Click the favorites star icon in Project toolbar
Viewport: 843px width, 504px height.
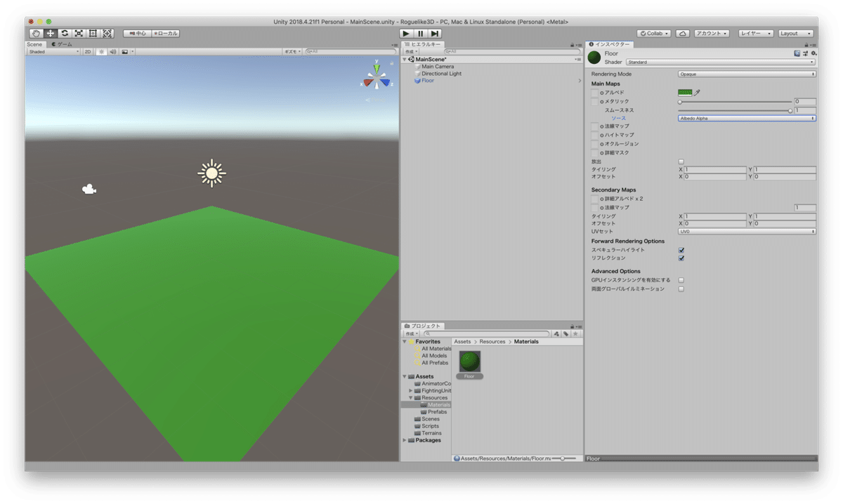(x=575, y=334)
